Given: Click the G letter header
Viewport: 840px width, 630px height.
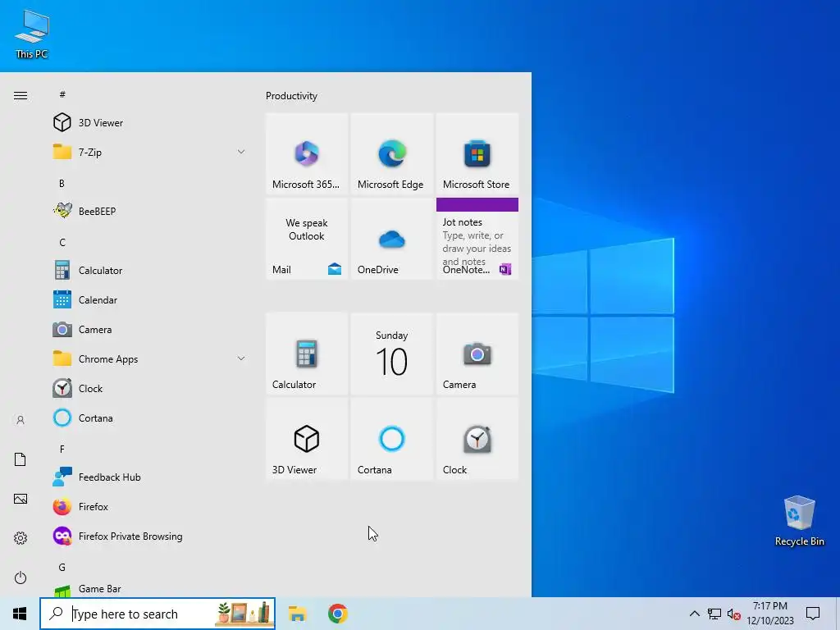Looking at the screenshot, I should click(x=62, y=568).
